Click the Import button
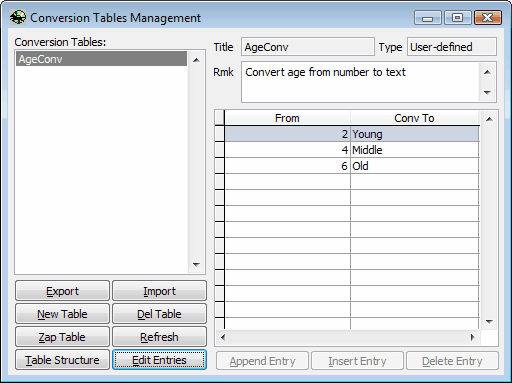The image size is (512, 383). [159, 291]
